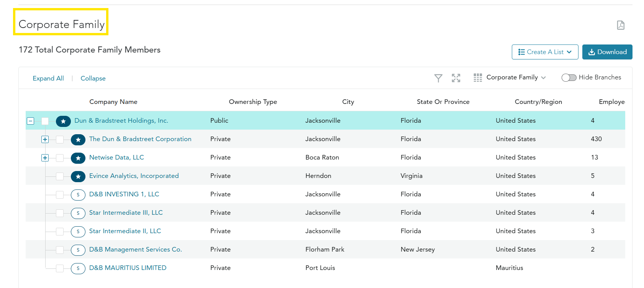The width and height of the screenshot is (644, 288).
Task: Open the Netwise Data, LLC link
Action: [116, 157]
